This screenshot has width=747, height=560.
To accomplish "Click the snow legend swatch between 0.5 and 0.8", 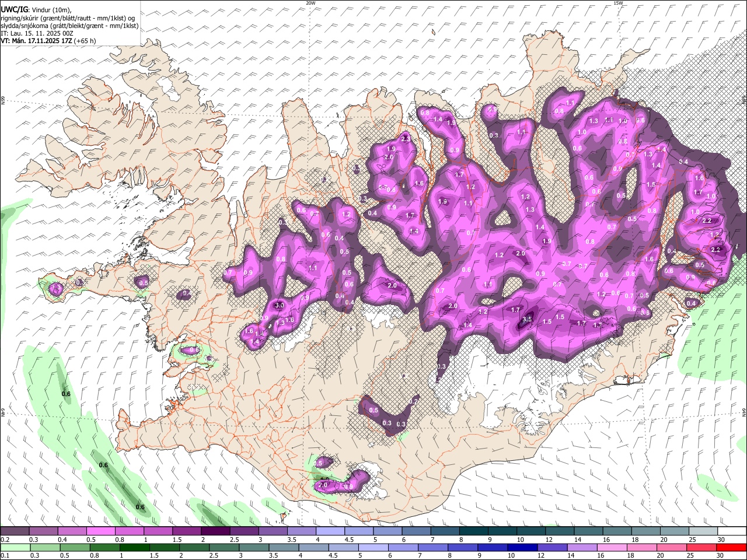I will [x=101, y=531].
